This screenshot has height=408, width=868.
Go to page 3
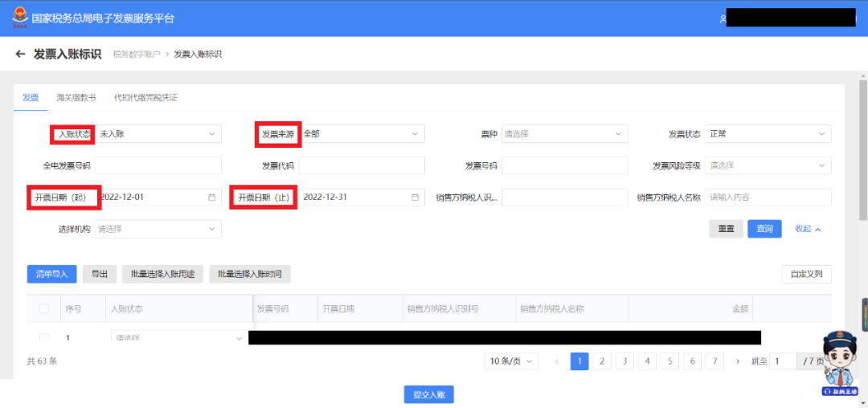(x=624, y=361)
